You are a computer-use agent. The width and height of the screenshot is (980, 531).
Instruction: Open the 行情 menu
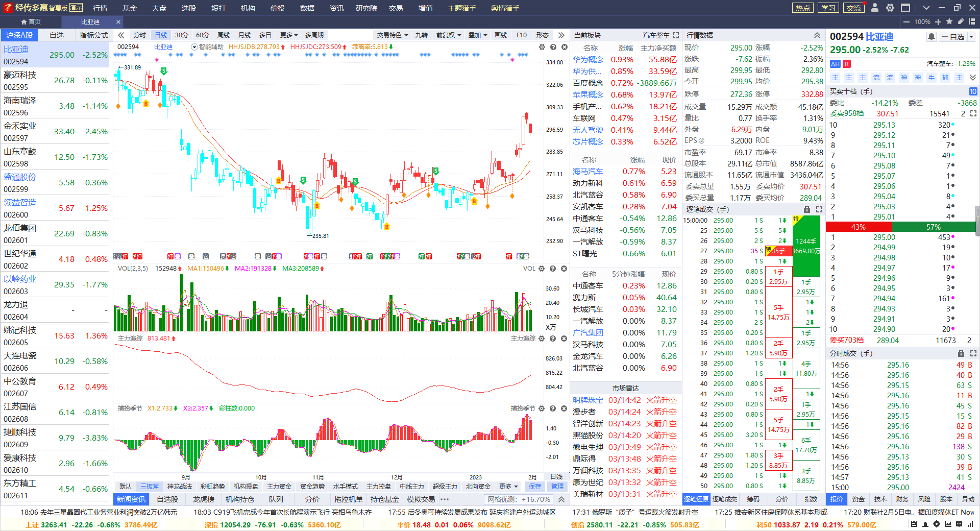click(x=100, y=8)
